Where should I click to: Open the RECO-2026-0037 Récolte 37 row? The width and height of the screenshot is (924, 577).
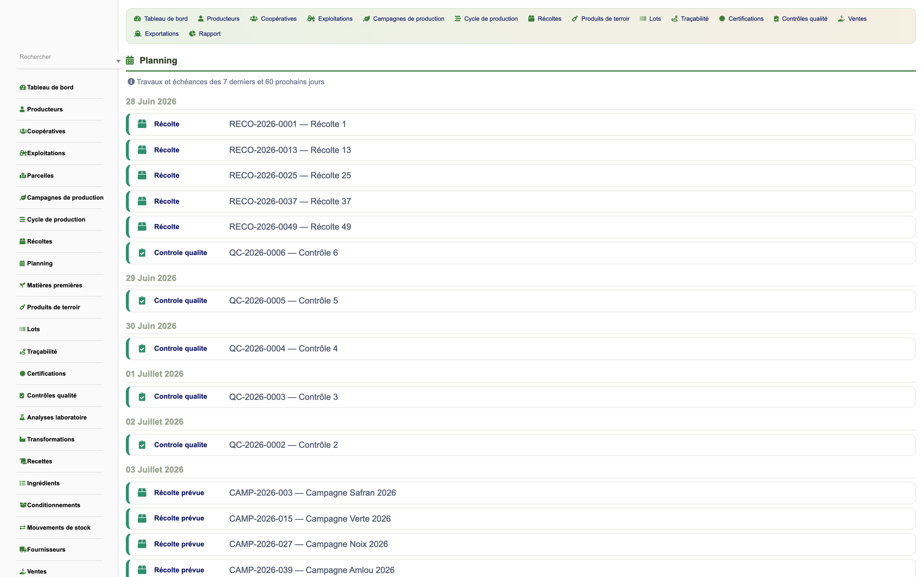[521, 201]
